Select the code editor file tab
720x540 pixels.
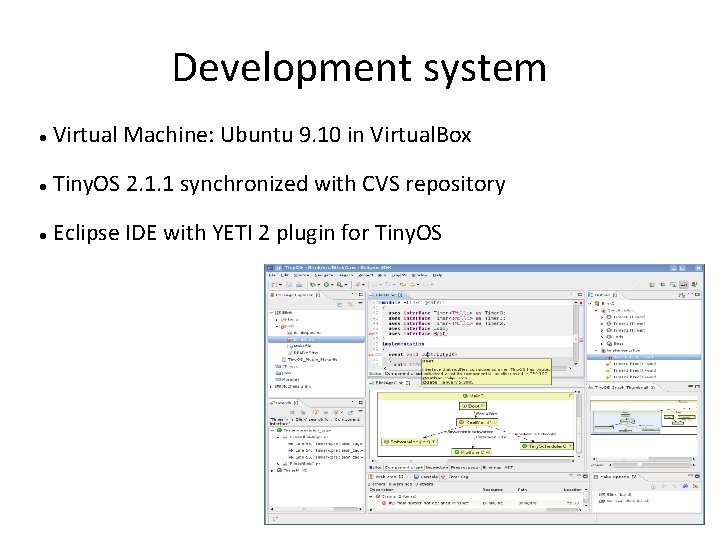[387, 295]
